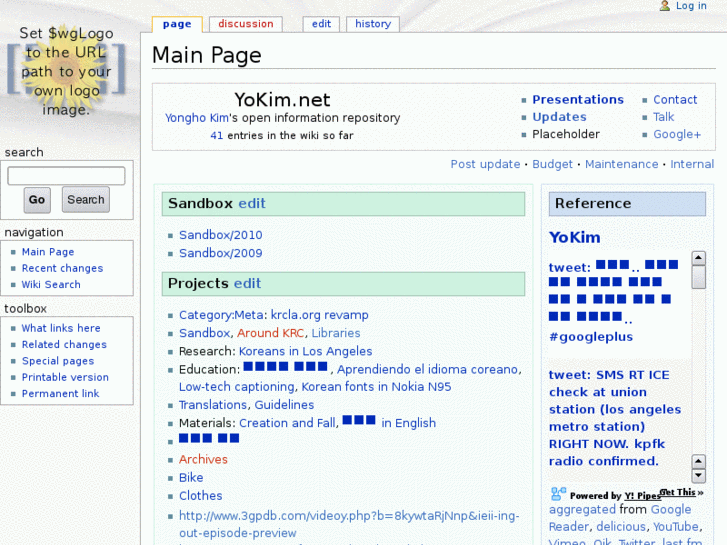727x545 pixels.
Task: Click the Log in link
Action: [691, 6]
